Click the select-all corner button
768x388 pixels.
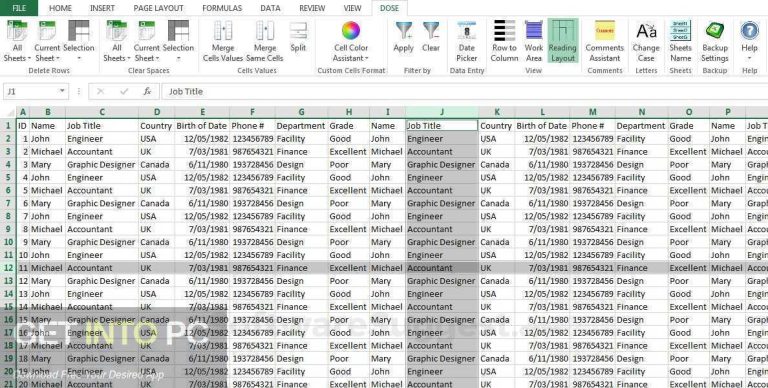[8, 112]
